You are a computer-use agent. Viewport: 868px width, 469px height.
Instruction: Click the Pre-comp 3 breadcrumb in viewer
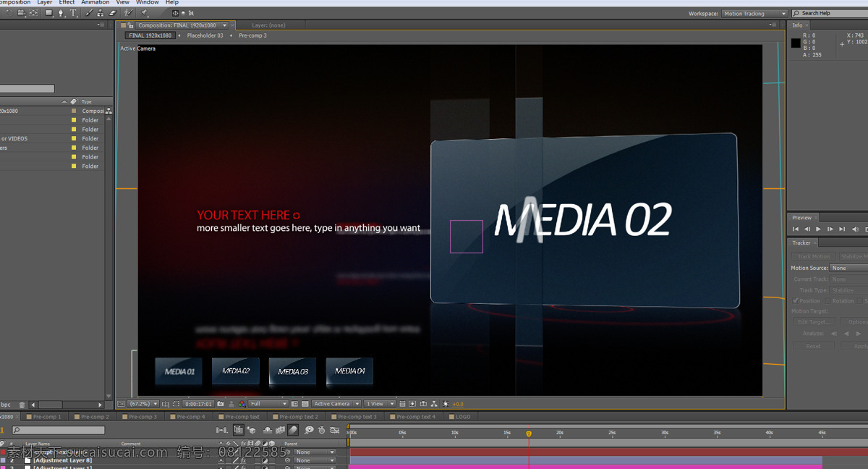(x=252, y=35)
